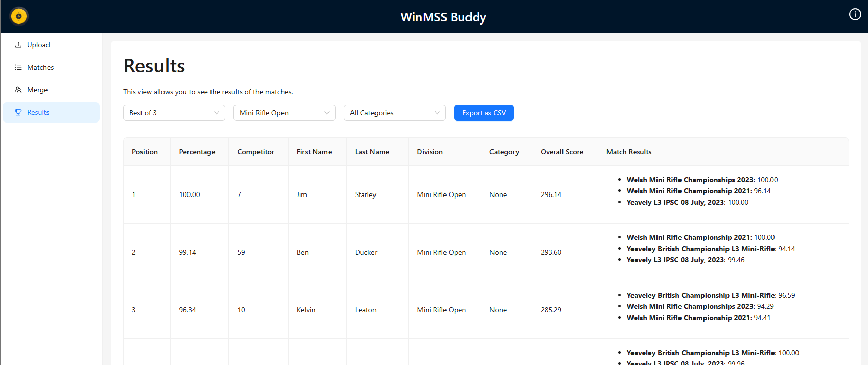The height and width of the screenshot is (365, 868).
Task: Click the Position column header
Action: [x=145, y=152]
